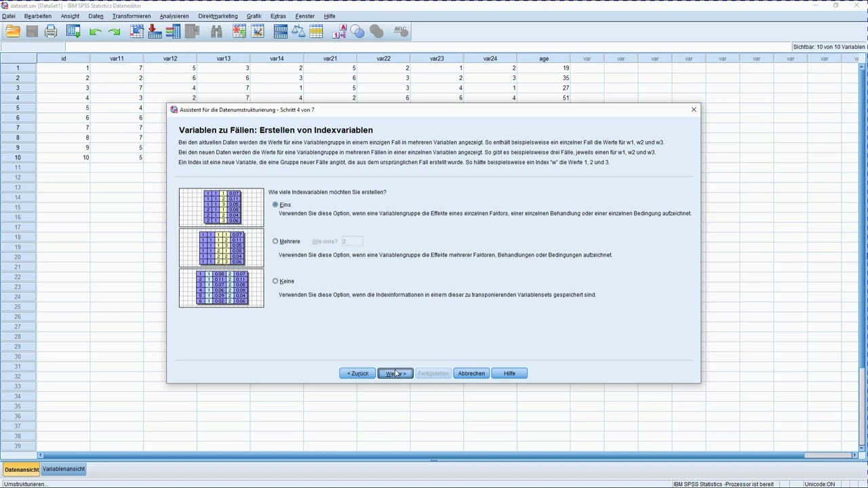Select the 'var11' column header

[x=117, y=58]
